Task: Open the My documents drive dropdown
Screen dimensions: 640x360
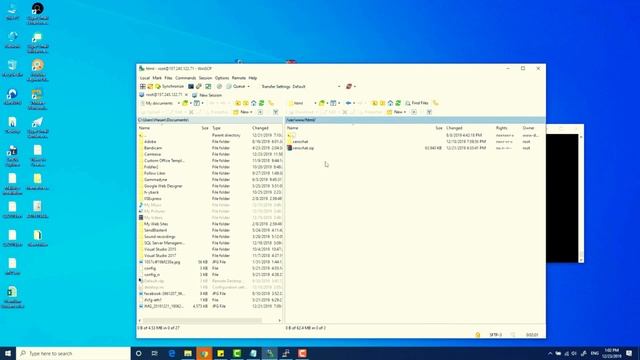Action: click(160, 103)
